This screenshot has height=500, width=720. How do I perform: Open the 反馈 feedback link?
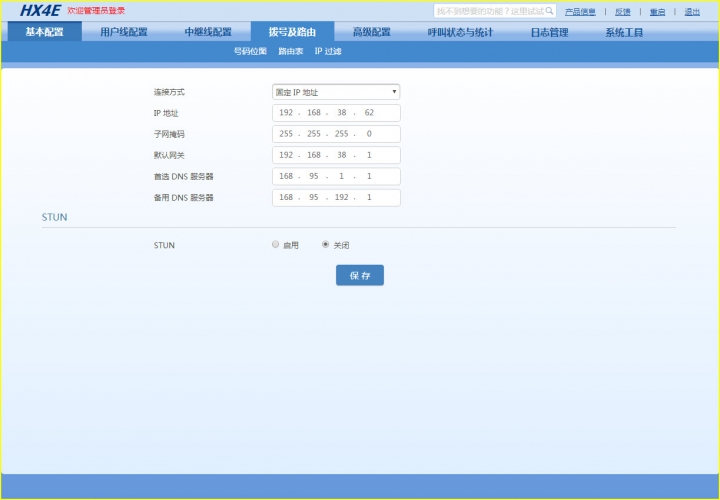tap(623, 12)
